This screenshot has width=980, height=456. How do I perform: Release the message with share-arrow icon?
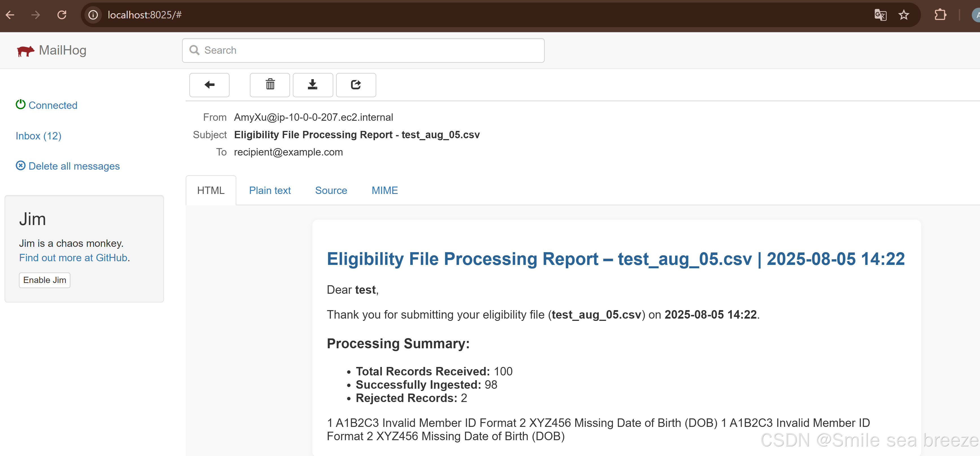(x=356, y=85)
